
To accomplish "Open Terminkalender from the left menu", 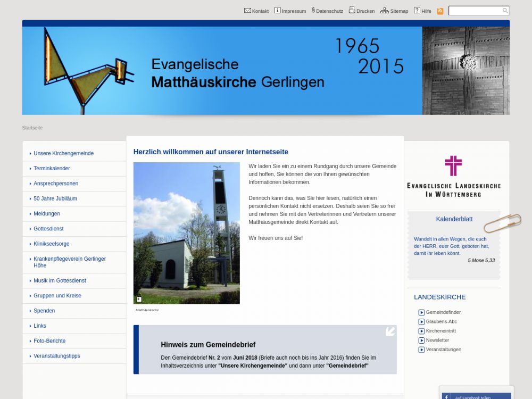I will pyautogui.click(x=52, y=169).
